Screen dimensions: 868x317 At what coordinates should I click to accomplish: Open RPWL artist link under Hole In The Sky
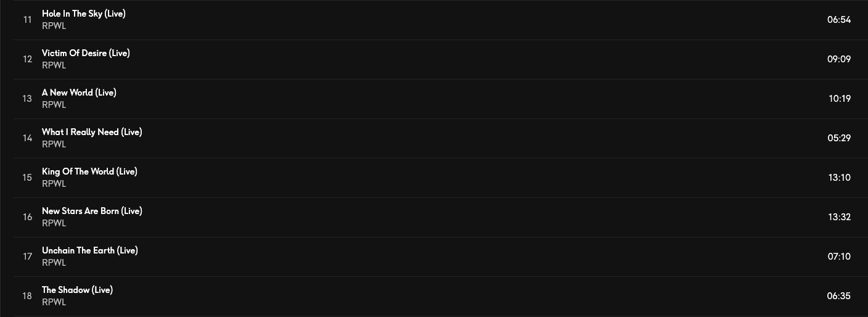pyautogui.click(x=54, y=26)
